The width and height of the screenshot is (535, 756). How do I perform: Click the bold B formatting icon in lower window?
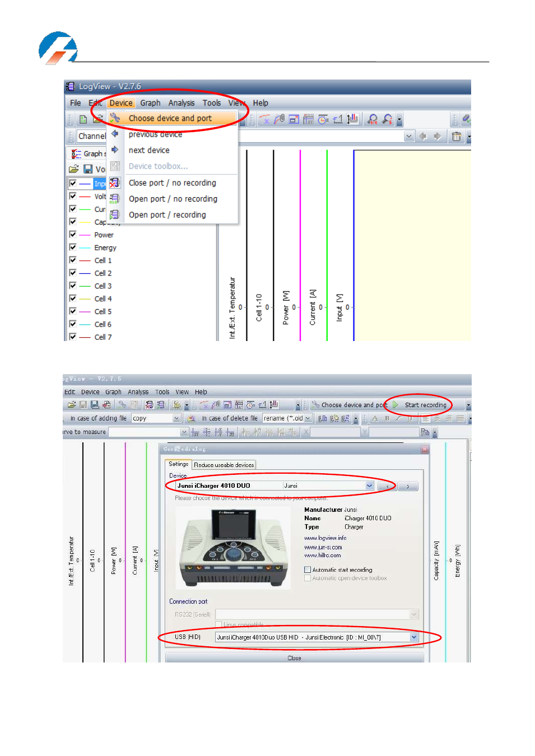click(x=387, y=418)
